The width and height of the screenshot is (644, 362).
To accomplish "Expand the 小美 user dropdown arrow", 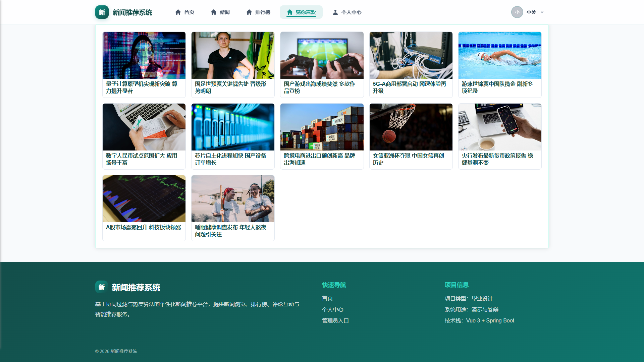I will coord(542,12).
